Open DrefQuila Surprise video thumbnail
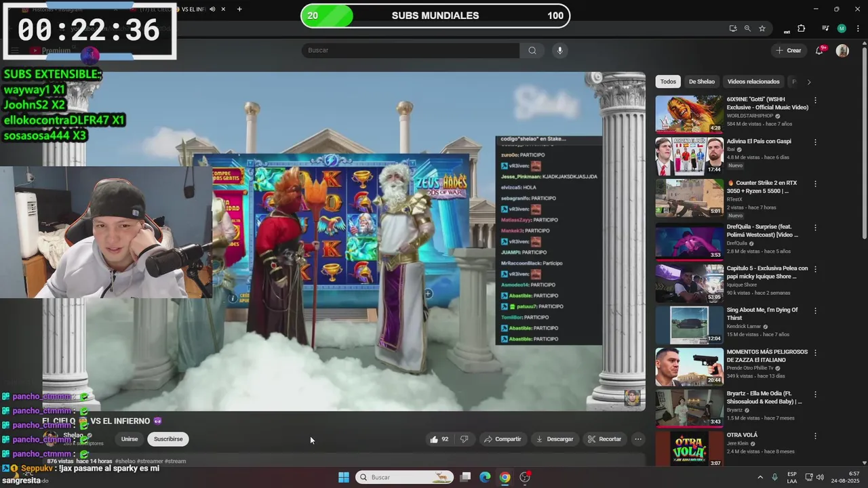Viewport: 868px width, 488px height. tap(689, 241)
